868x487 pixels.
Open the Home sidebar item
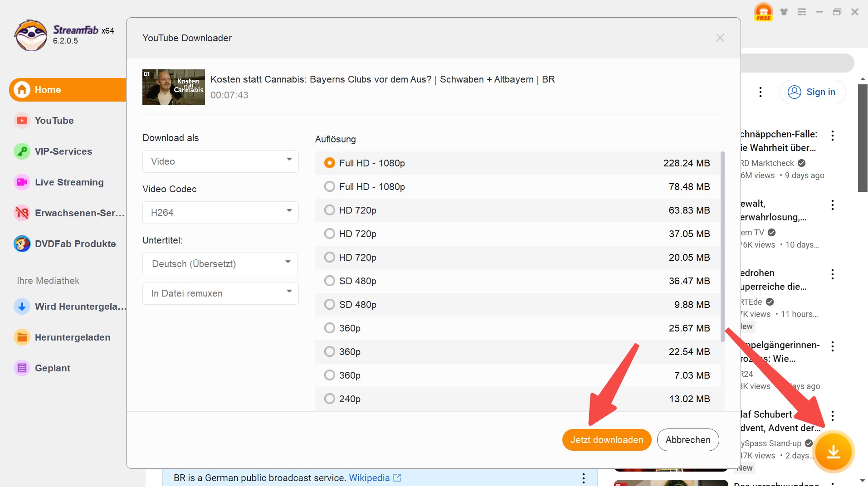(68, 90)
